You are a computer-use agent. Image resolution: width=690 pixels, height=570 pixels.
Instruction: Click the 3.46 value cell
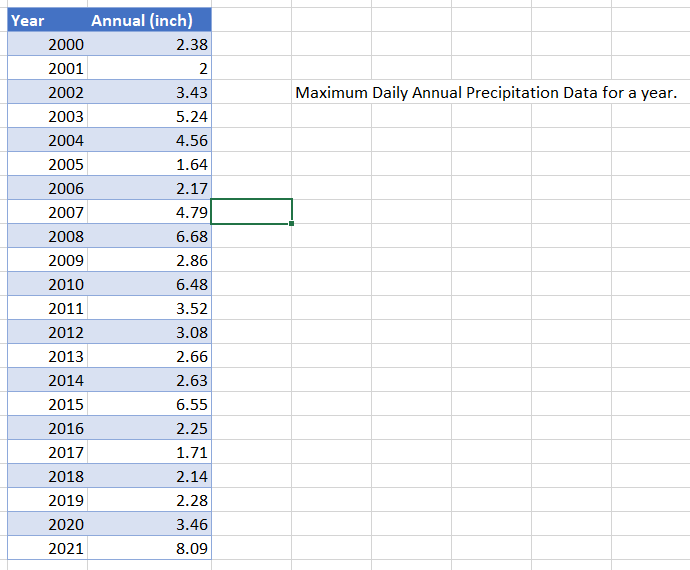point(149,524)
